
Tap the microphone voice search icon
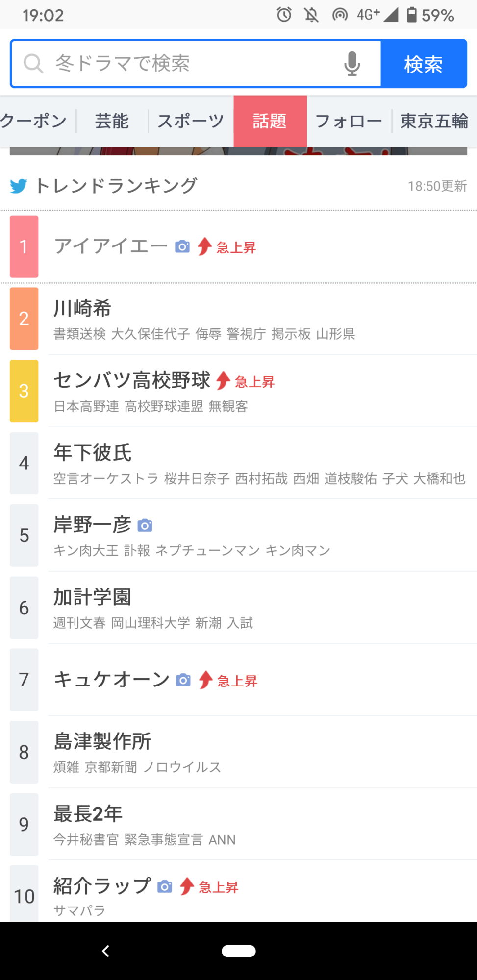coord(351,64)
